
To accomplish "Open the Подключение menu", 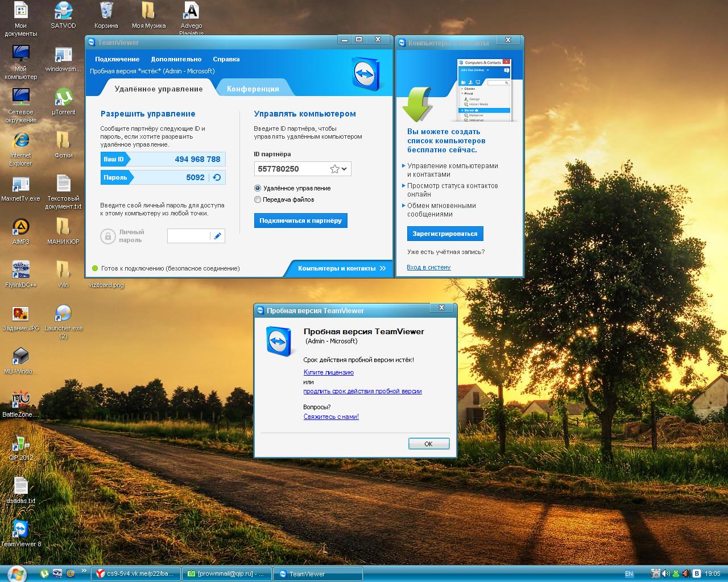I will click(117, 59).
